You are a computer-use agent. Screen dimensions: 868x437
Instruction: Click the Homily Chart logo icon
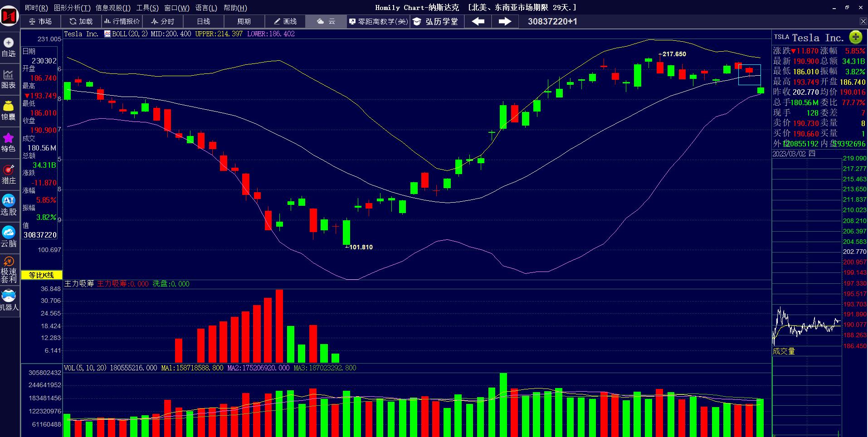[x=9, y=17]
